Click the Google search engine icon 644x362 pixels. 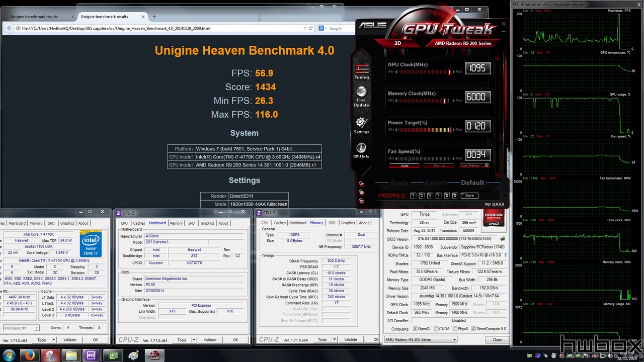(321, 28)
